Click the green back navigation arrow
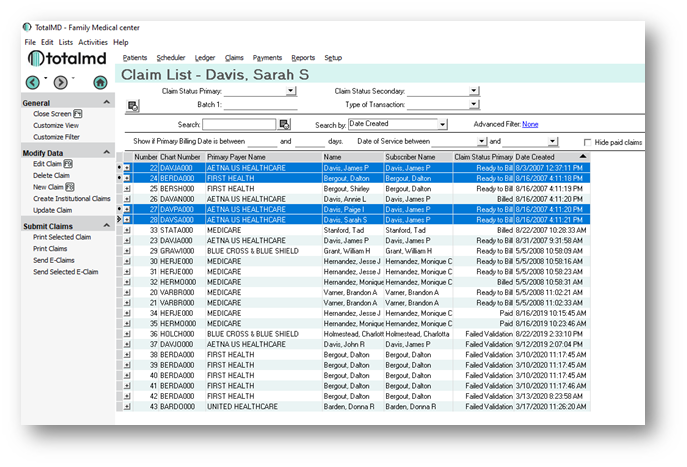Viewport: 687px width, 467px height. pyautogui.click(x=33, y=82)
